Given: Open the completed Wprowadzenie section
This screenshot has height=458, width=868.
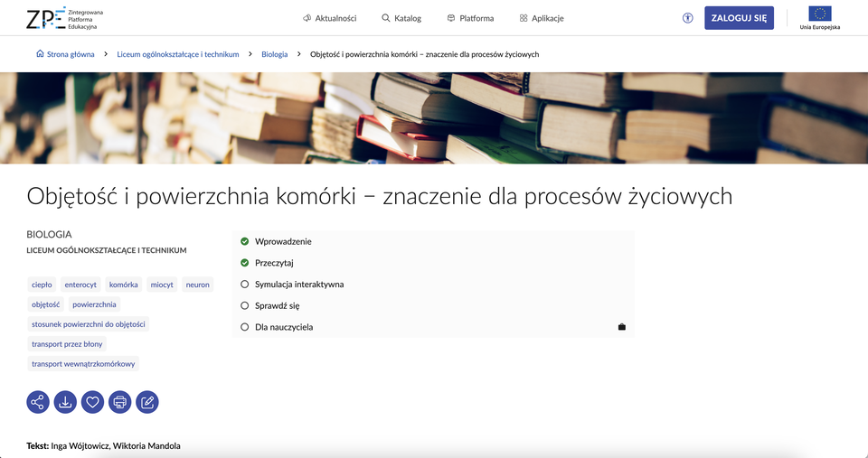Looking at the screenshot, I should click(283, 242).
